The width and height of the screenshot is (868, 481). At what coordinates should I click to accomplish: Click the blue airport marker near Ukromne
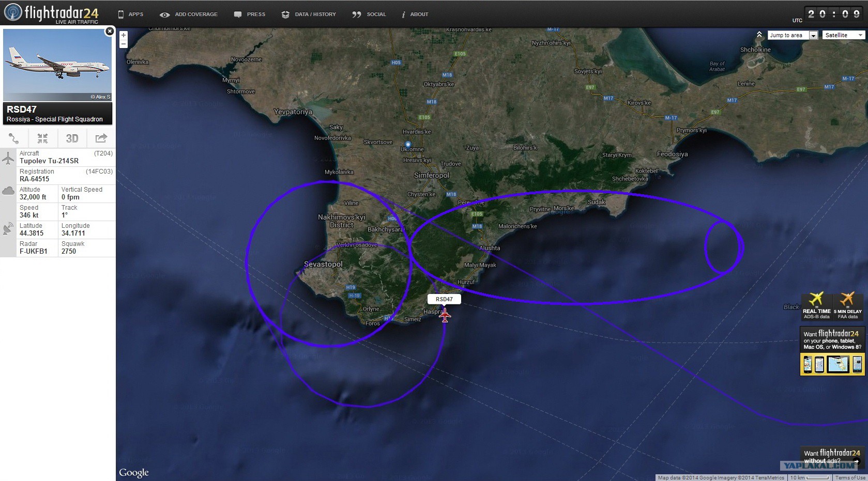tap(408, 144)
